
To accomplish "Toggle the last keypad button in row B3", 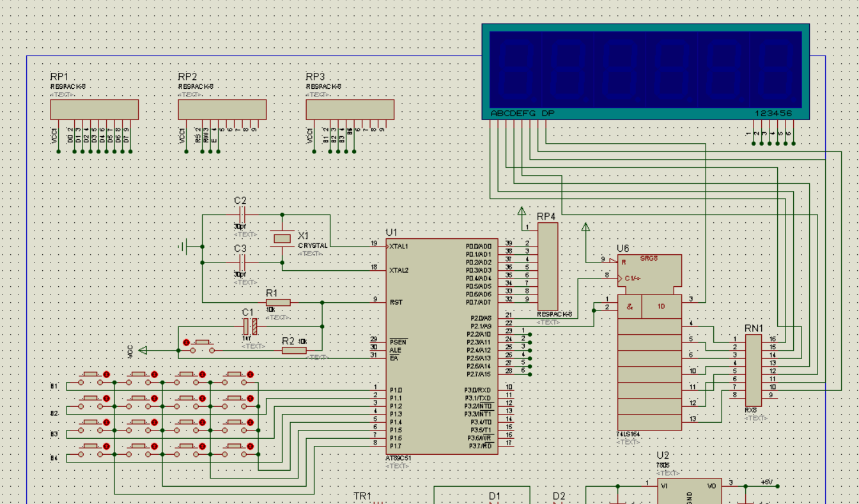I will coord(251,422).
